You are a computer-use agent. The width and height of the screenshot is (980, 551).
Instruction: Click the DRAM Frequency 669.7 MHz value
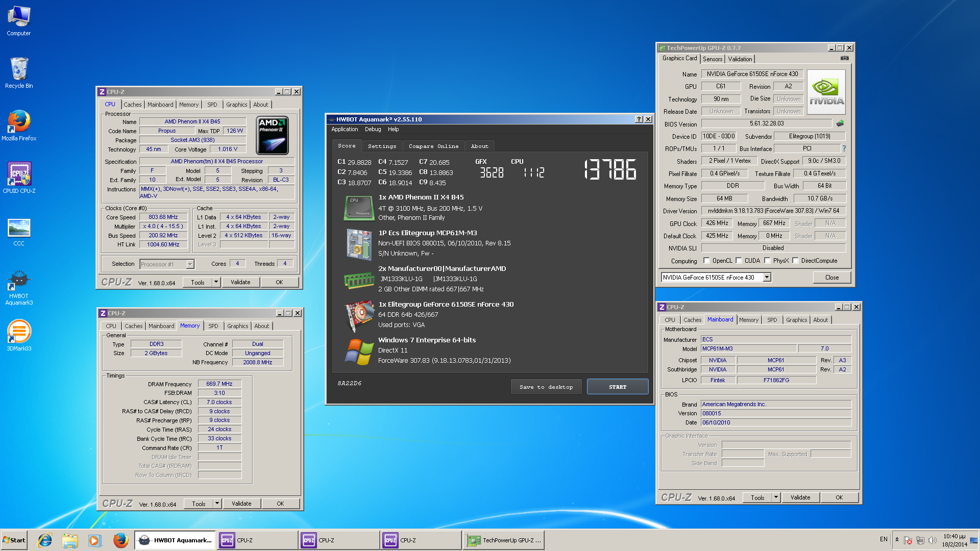[219, 384]
